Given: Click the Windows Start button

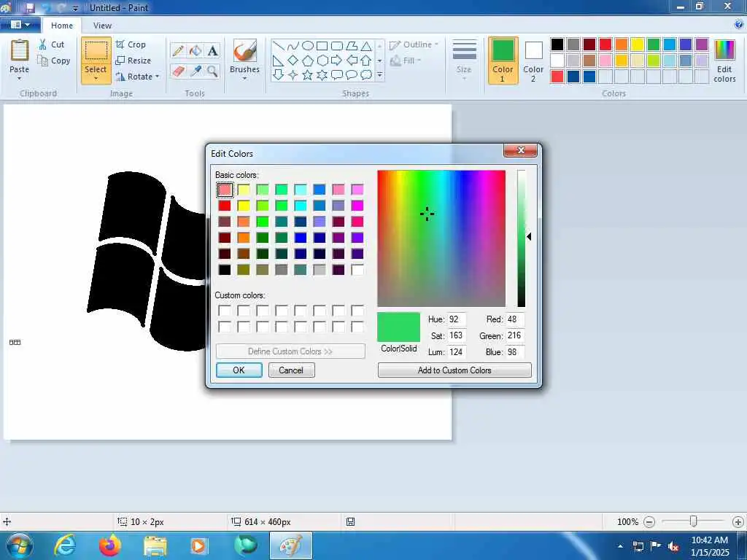Looking at the screenshot, I should tap(19, 545).
